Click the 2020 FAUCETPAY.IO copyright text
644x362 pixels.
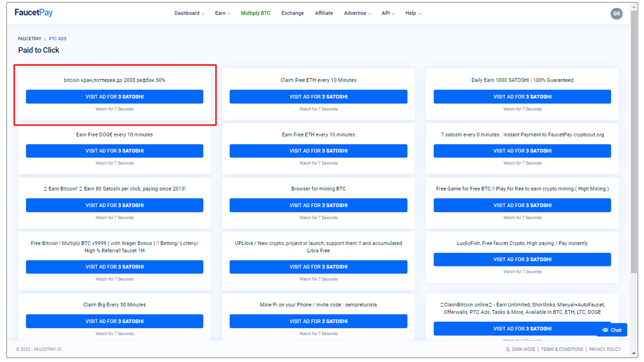click(x=39, y=349)
